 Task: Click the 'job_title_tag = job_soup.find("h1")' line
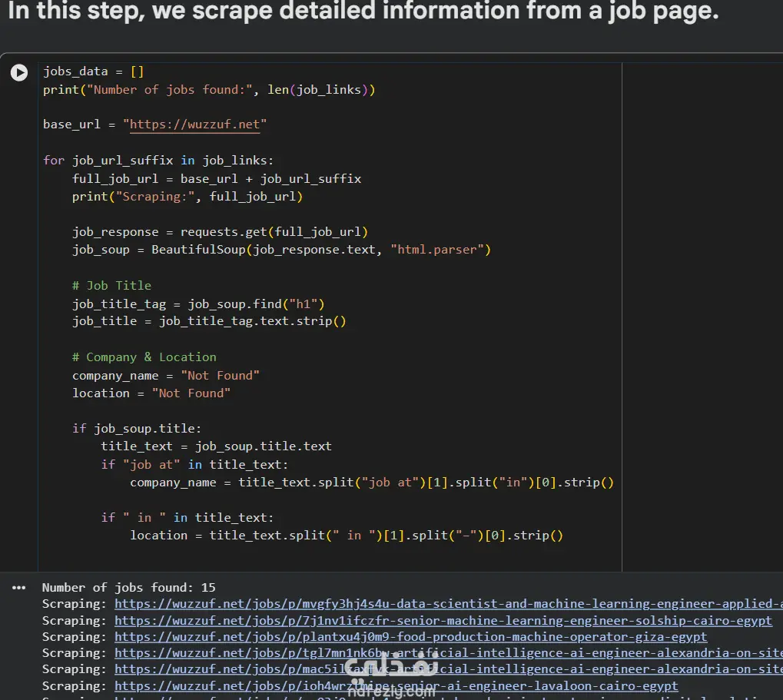pyautogui.click(x=197, y=304)
